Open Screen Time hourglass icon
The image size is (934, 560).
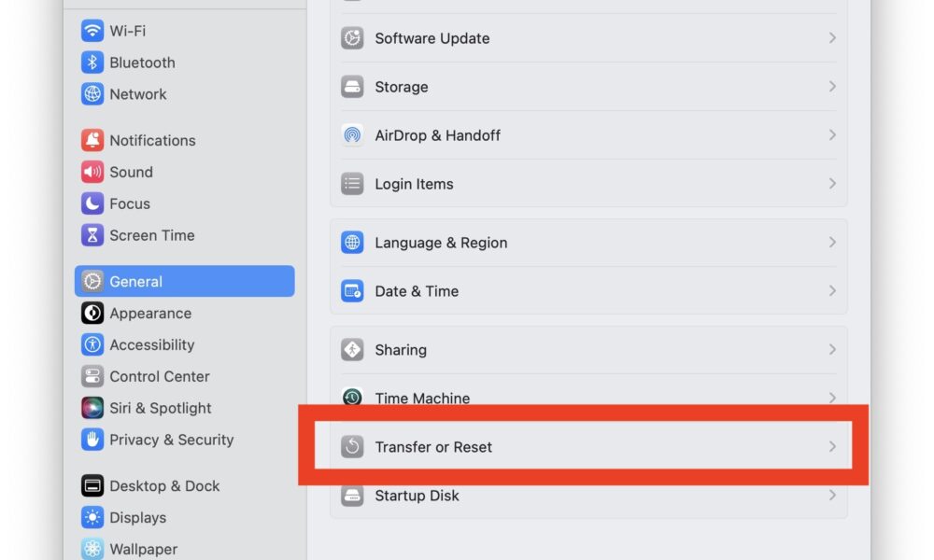coord(92,235)
